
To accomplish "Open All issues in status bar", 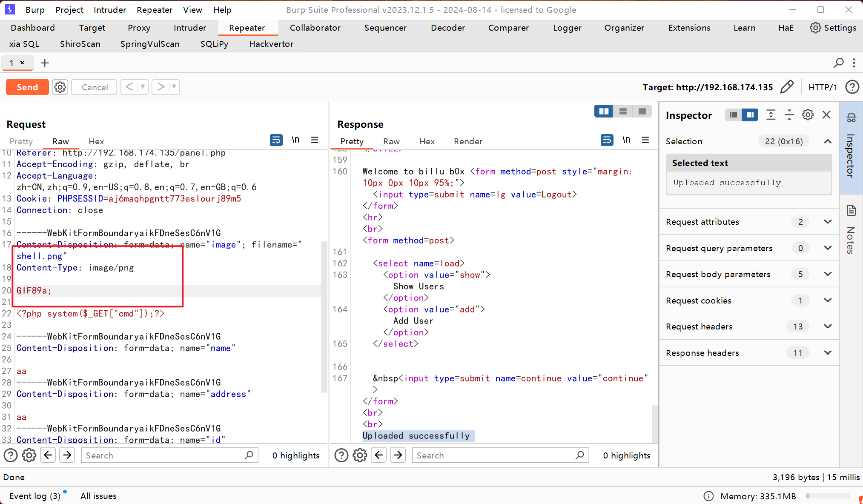I will 98,496.
